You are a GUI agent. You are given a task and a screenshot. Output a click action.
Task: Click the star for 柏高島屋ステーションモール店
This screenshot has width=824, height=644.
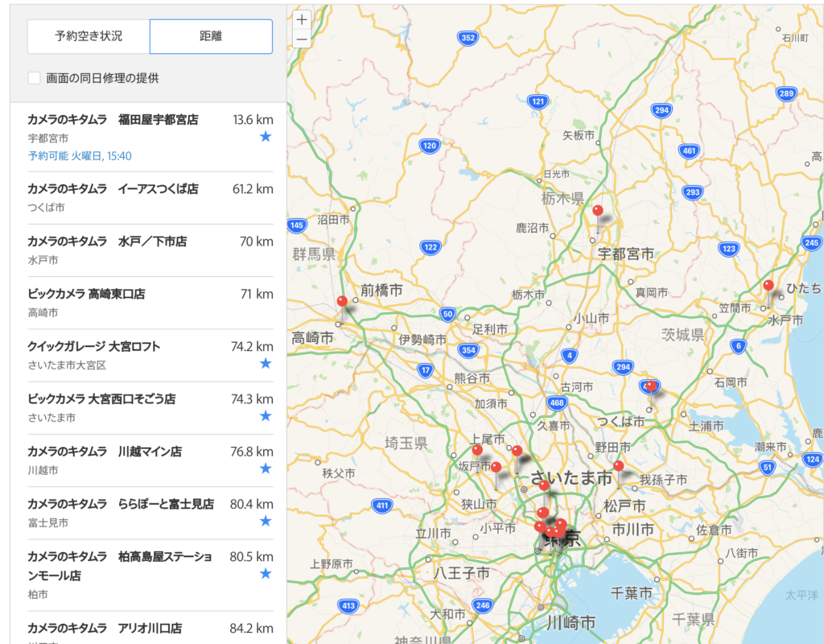pos(266,573)
